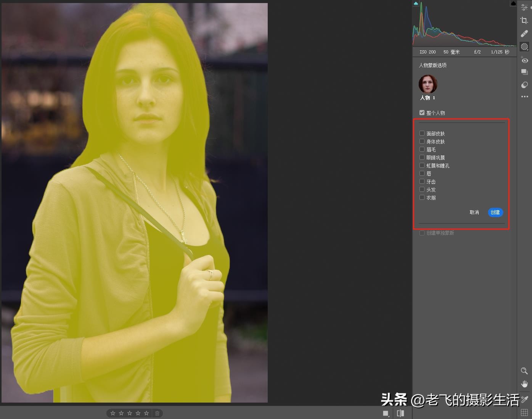This screenshot has height=419, width=532.
Task: Select the Hand tool
Action: pos(524,384)
